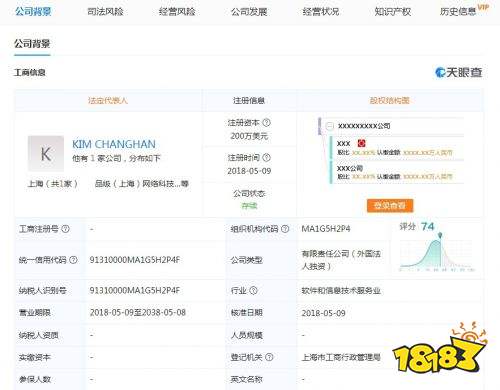Image resolution: width=500 pixels, height=390 pixels.
Task: Click the 有限责任公司 company type value
Action: (x=341, y=260)
